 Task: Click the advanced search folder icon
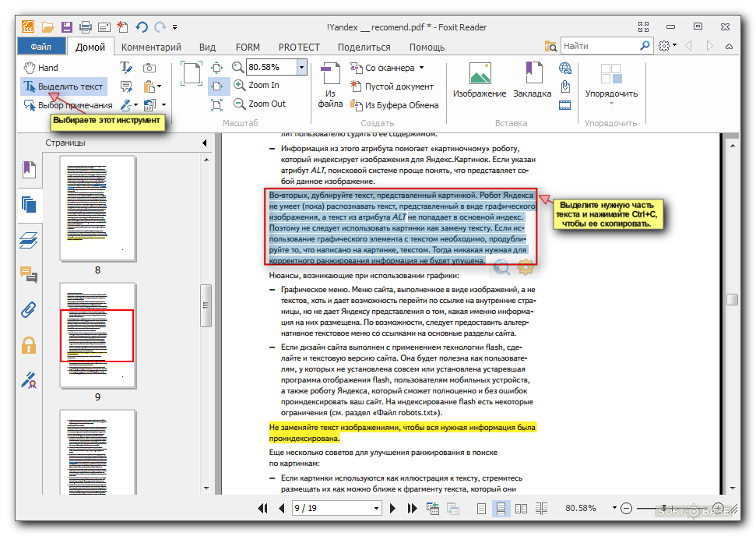(x=550, y=46)
